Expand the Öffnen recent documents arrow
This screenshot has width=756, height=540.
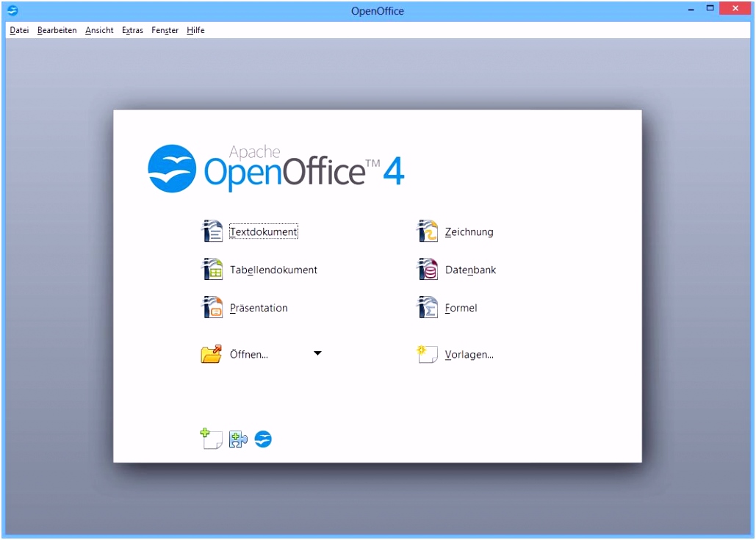tap(317, 353)
